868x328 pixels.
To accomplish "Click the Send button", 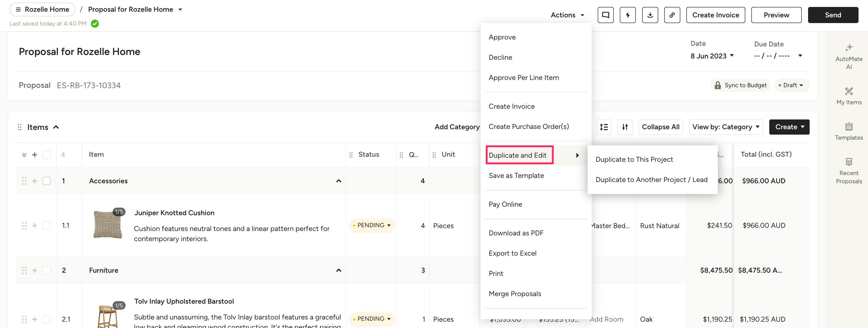I will tap(833, 15).
